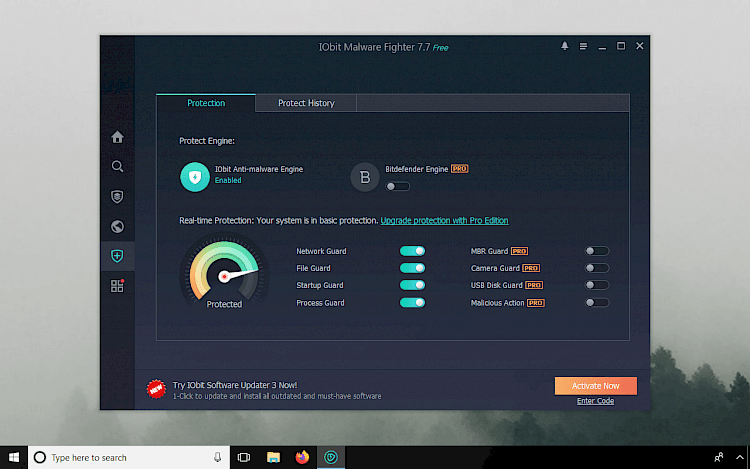Click the Startup Guard label
This screenshot has height=469, width=750.
tap(320, 285)
